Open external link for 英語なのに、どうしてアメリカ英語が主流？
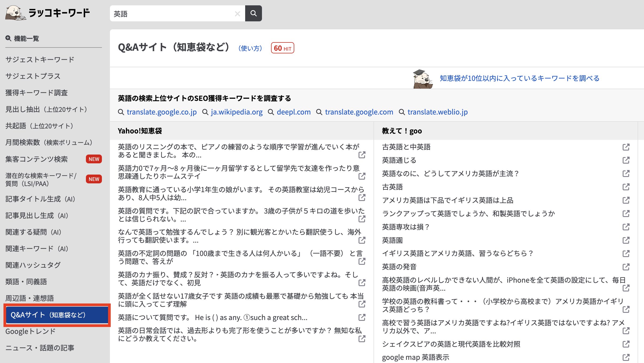Image resolution: width=644 pixels, height=363 pixels. (x=626, y=173)
